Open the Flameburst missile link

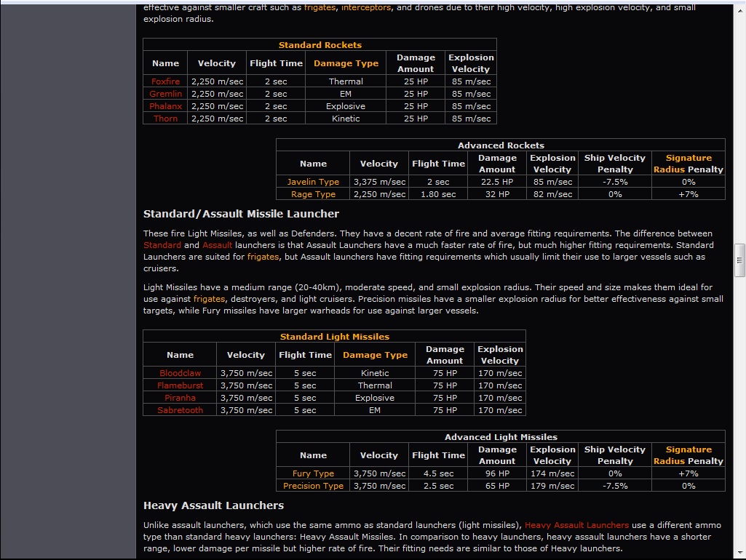pyautogui.click(x=180, y=385)
